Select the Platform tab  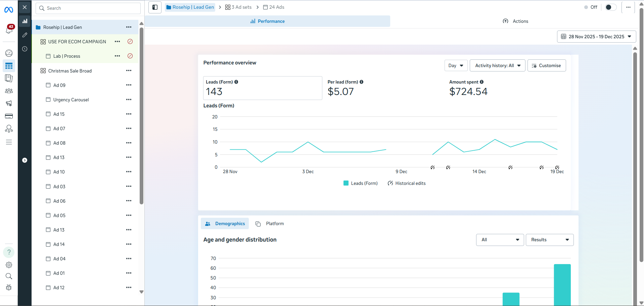click(x=270, y=223)
